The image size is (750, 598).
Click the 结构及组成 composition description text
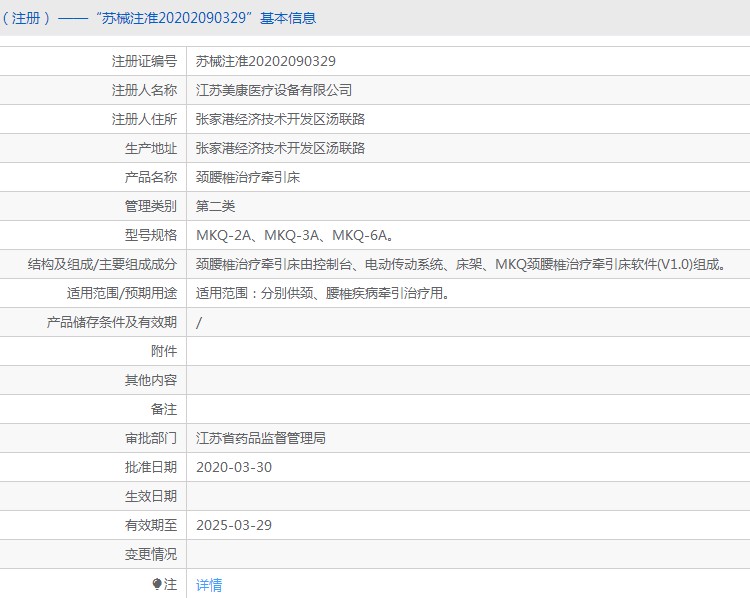click(x=460, y=265)
